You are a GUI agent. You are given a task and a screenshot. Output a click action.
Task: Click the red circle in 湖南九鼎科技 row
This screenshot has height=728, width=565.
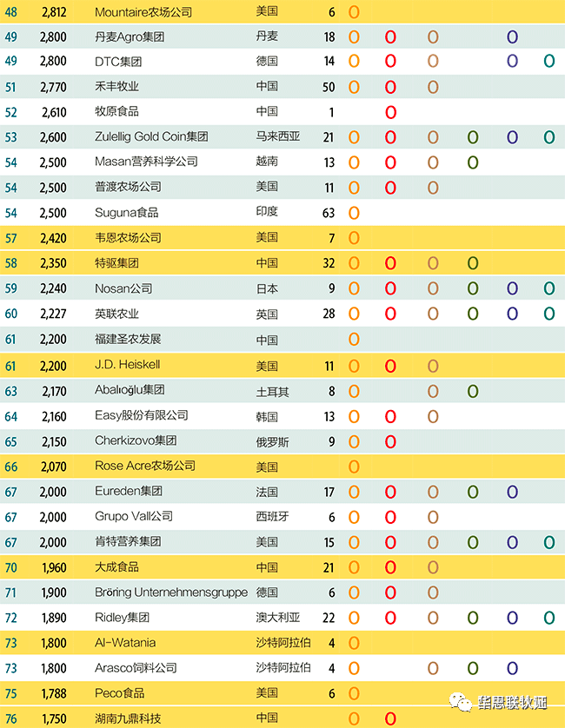click(390, 719)
